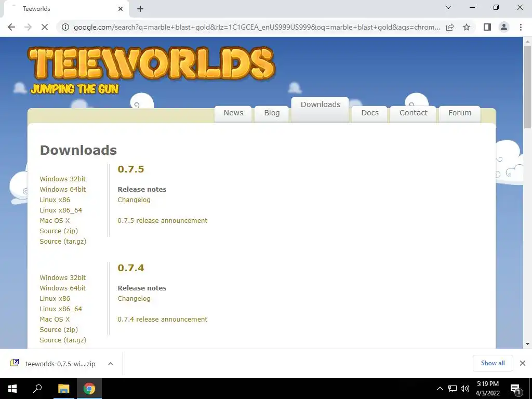
Task: Download 0.7.4 Source (zip)
Action: (59, 330)
